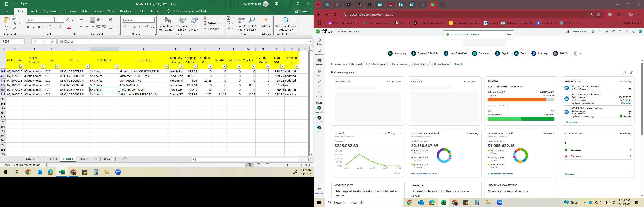Click the Fill Color paint bucket
Viewport: 644px width, 207px height.
coord(60,27)
